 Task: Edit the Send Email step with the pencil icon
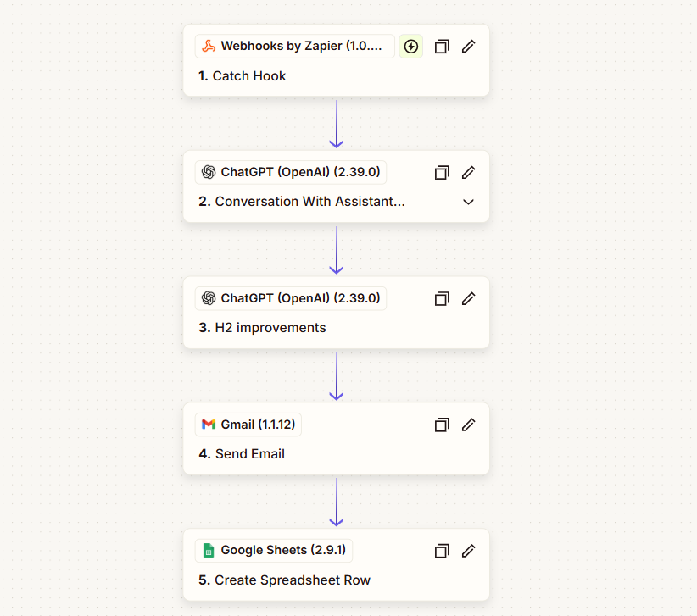coord(469,425)
